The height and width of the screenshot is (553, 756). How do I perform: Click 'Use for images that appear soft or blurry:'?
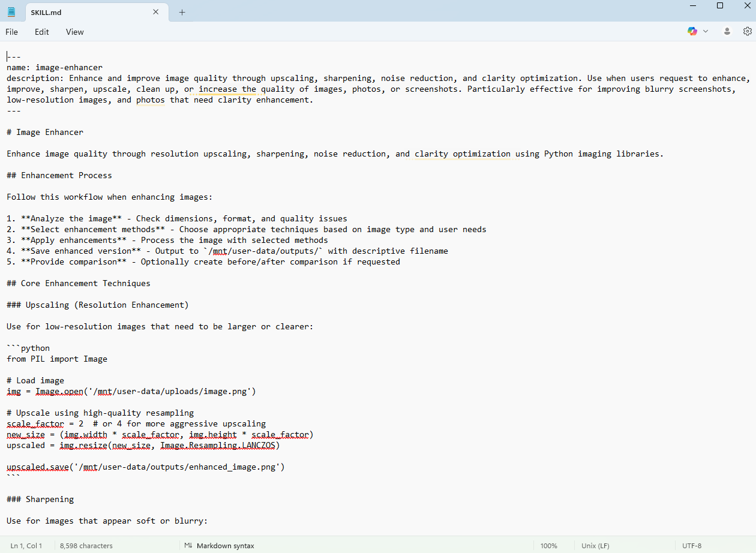(107, 521)
